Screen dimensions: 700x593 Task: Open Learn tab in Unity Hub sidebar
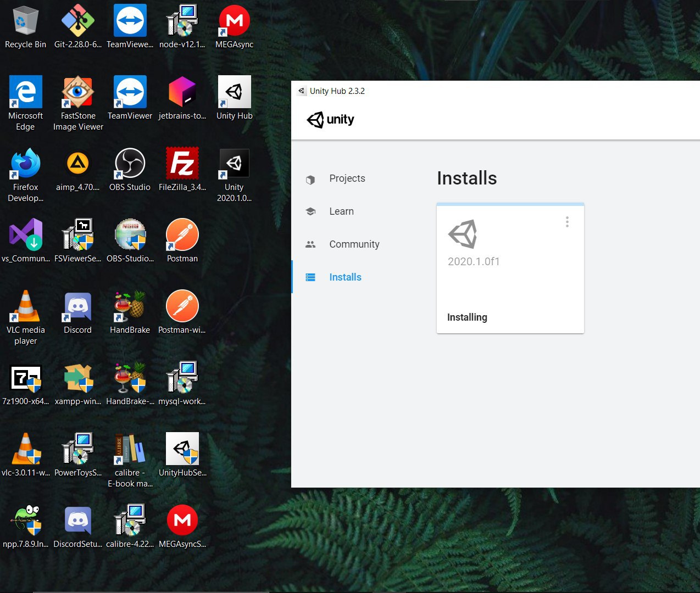coord(341,211)
